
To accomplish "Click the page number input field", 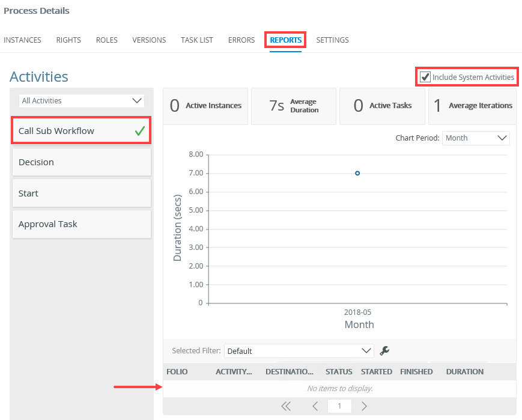I will (x=339, y=406).
